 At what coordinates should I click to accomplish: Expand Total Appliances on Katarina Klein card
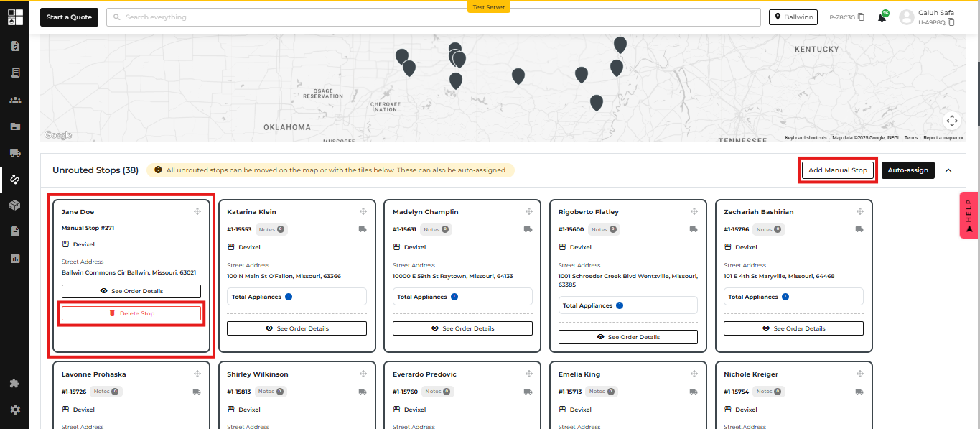tap(297, 297)
